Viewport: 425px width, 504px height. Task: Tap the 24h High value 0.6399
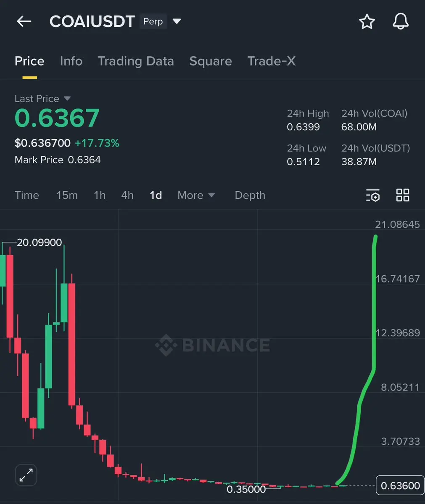[x=303, y=127]
